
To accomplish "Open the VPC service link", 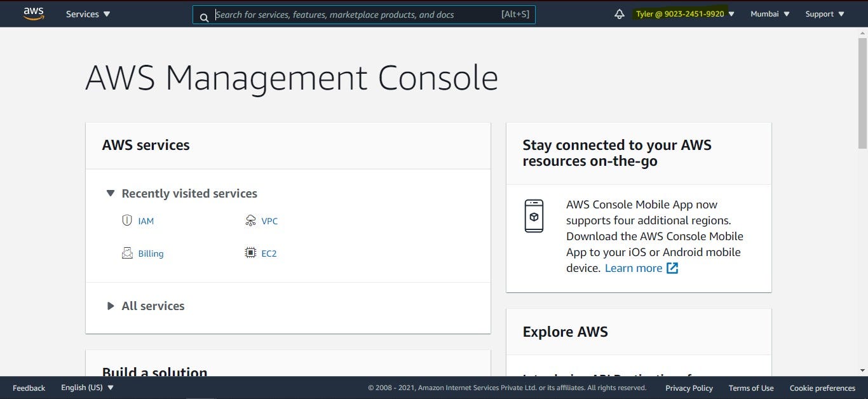I will pyautogui.click(x=269, y=221).
